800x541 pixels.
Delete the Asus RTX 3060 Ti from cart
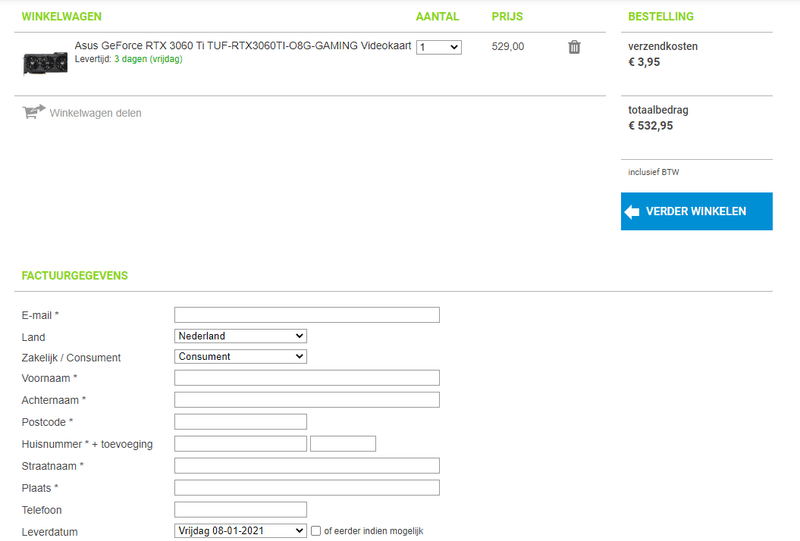tap(574, 47)
